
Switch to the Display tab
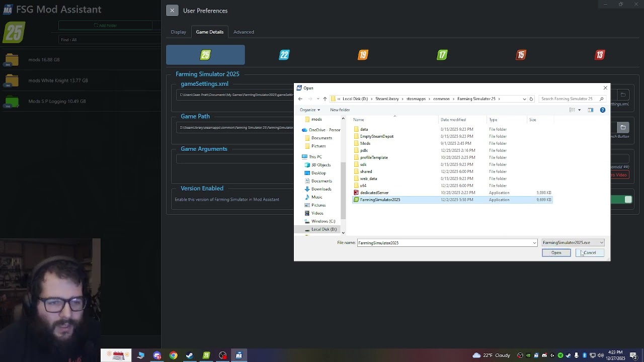pyautogui.click(x=179, y=32)
